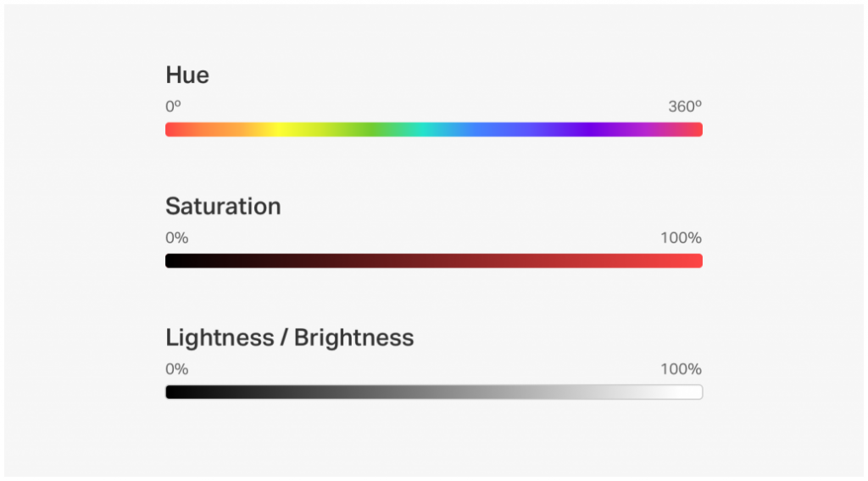Click the 100% label above Saturation bar
Viewport: 868px width, 481px height.
click(681, 238)
